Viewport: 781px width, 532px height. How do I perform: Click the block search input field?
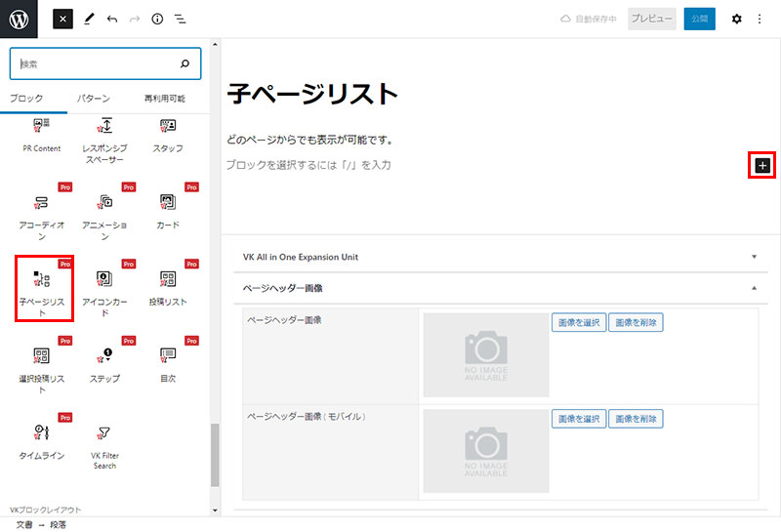pos(96,64)
